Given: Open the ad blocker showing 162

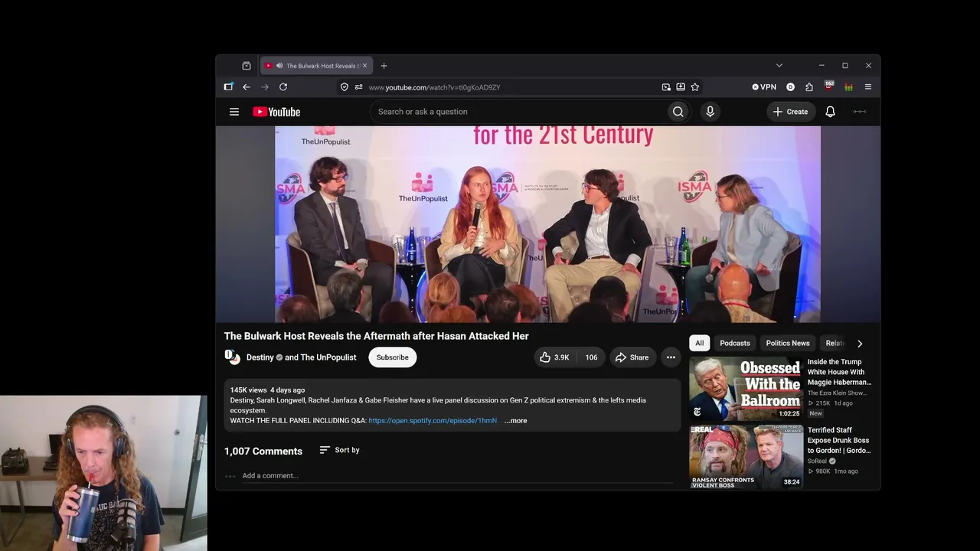Looking at the screenshot, I should [828, 86].
